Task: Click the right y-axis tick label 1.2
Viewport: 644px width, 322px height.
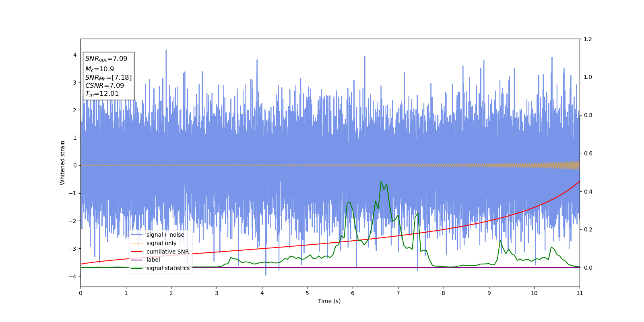Action: [x=588, y=39]
